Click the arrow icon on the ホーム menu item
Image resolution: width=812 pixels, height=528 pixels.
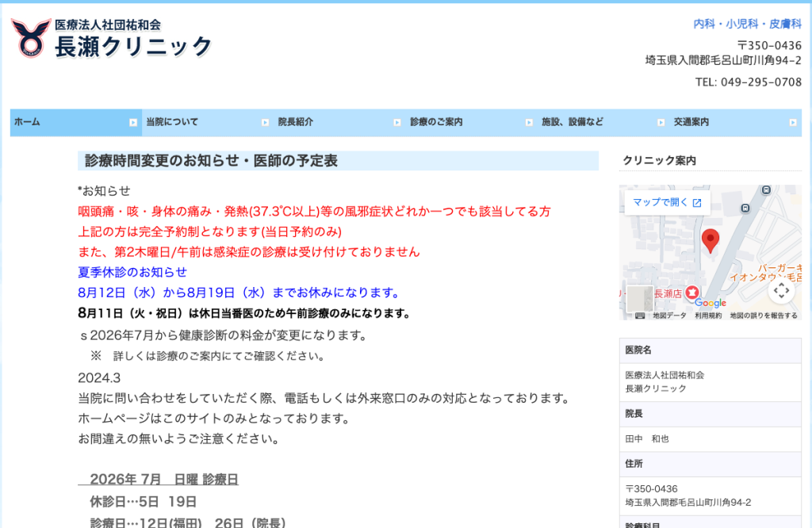[x=133, y=123]
